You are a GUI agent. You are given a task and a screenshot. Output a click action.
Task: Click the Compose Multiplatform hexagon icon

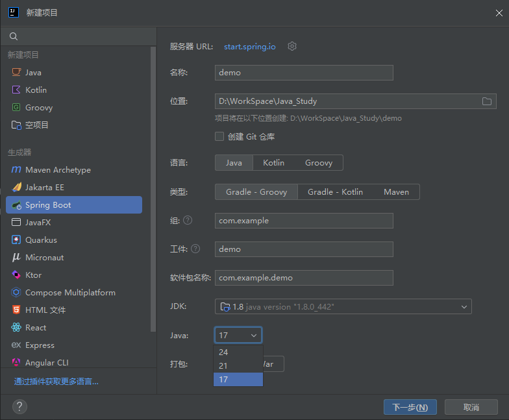[x=16, y=292]
